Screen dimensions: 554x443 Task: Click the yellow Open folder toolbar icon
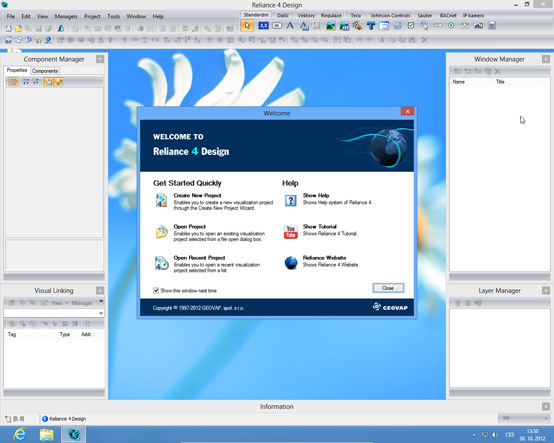click(18, 28)
